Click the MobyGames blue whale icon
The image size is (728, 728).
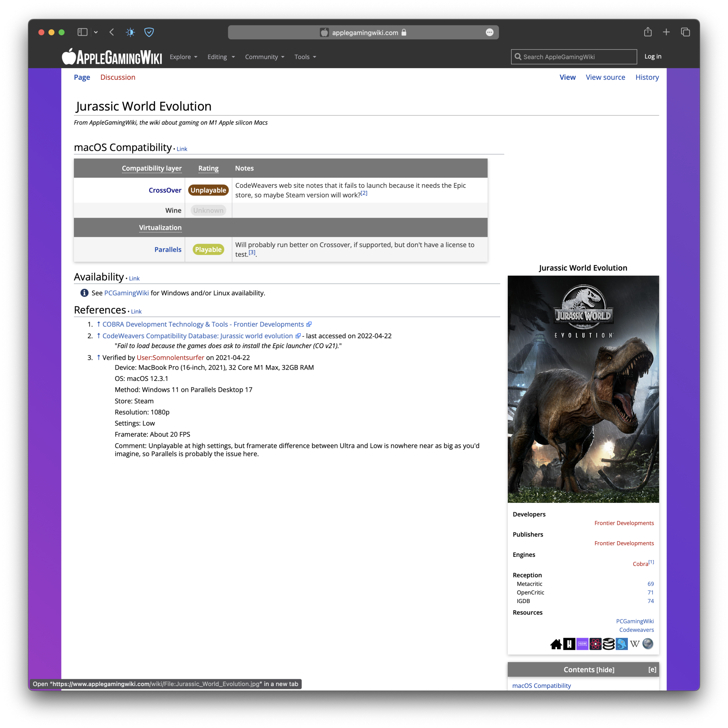point(621,644)
